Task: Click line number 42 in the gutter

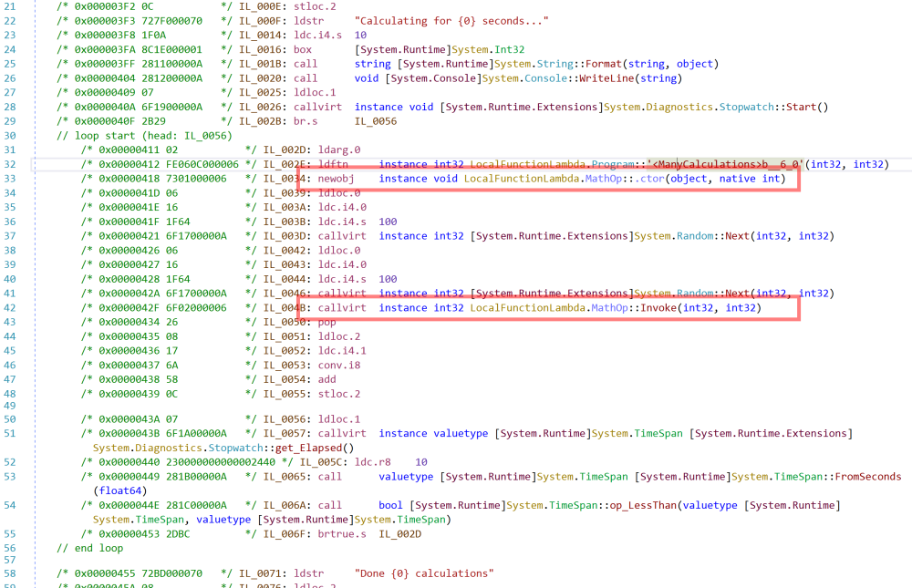Action: pos(10,307)
